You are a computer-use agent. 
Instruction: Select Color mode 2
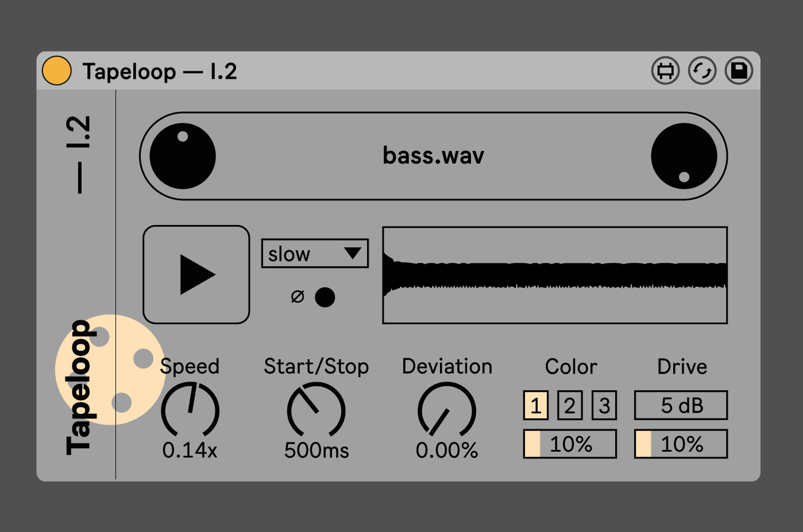(570, 406)
